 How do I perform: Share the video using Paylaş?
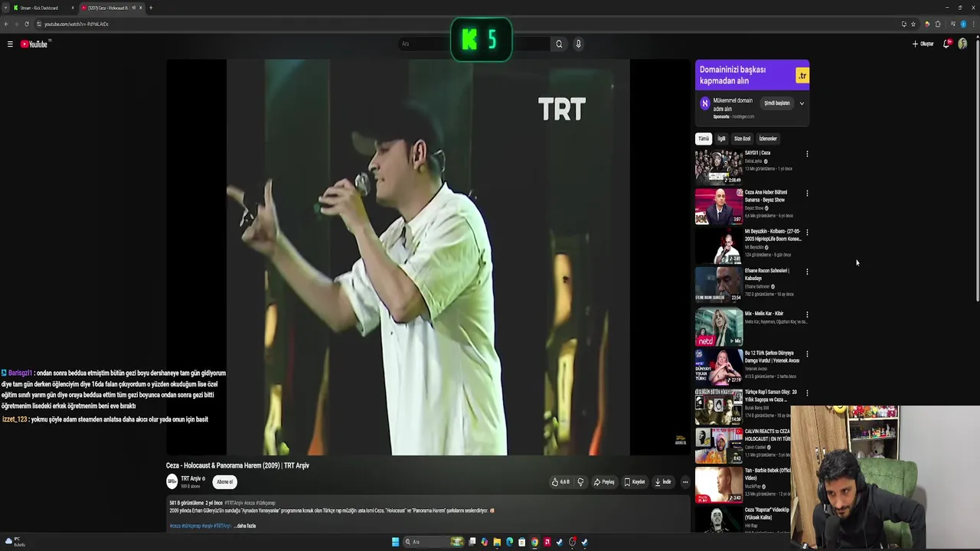pos(604,482)
